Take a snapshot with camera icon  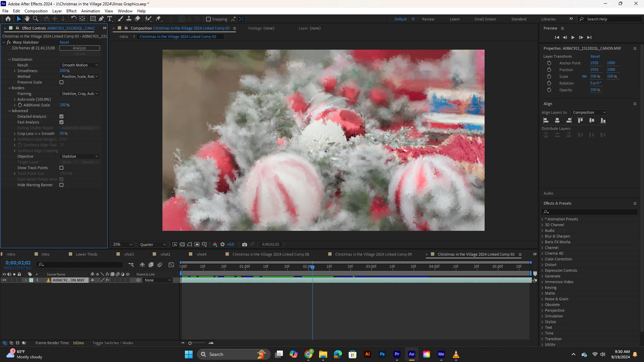coord(245,244)
